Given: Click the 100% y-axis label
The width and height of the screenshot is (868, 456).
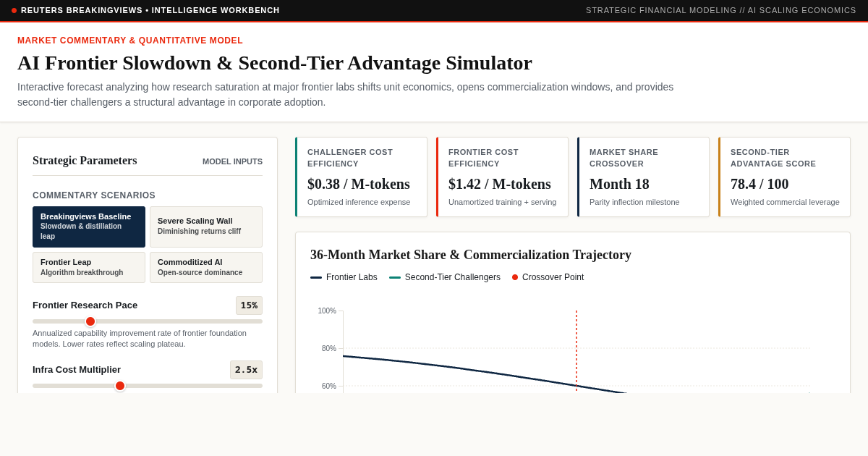Looking at the screenshot, I should click(327, 311).
